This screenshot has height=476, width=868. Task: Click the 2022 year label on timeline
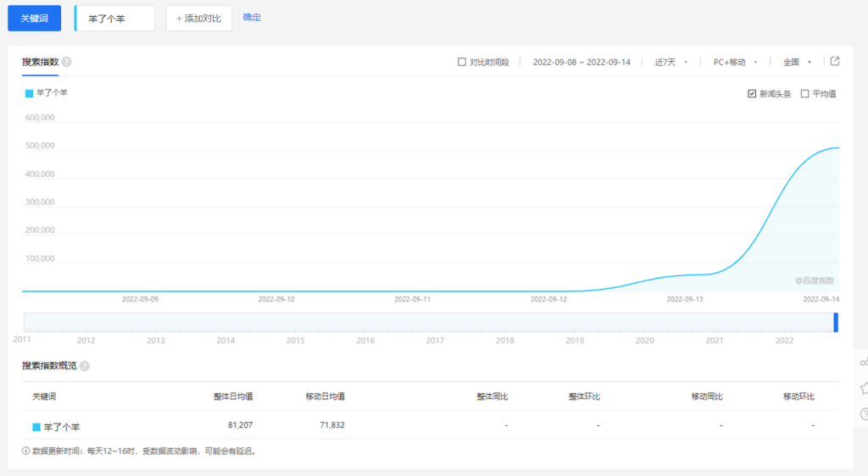pos(784,340)
